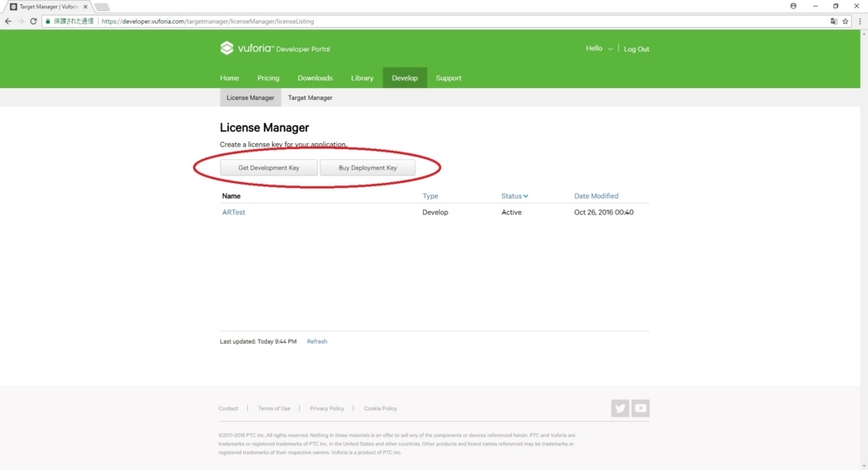Go to the Downloads menu
The width and height of the screenshot is (868, 470).
(315, 78)
